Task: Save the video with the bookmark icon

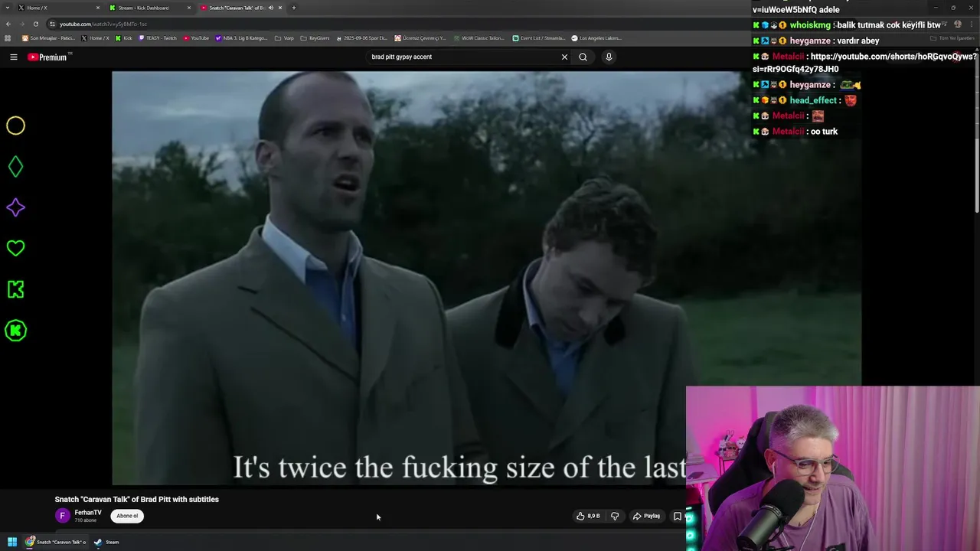Action: point(677,516)
